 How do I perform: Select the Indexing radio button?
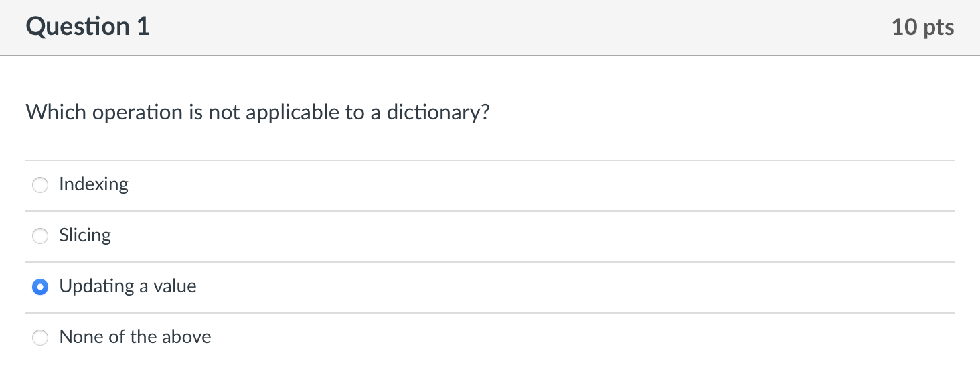tap(41, 185)
